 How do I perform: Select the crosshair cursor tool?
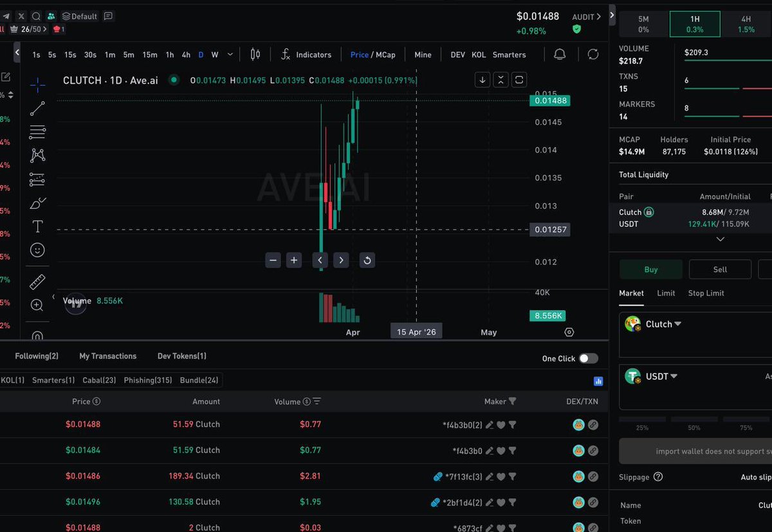coord(37,84)
